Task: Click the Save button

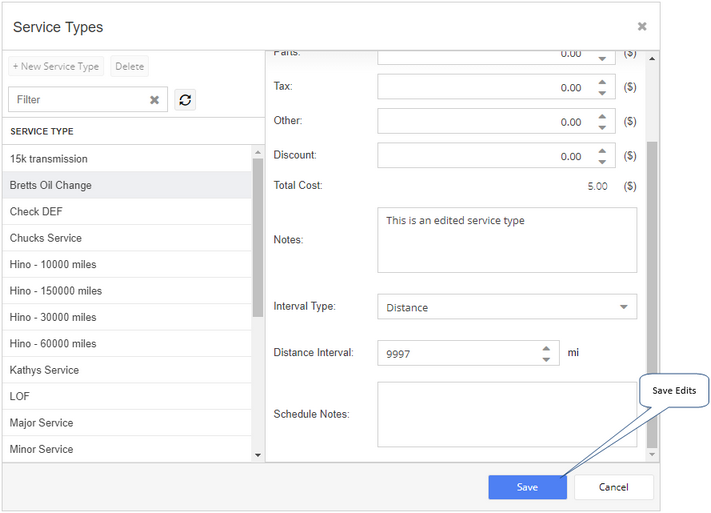Action: coord(527,487)
